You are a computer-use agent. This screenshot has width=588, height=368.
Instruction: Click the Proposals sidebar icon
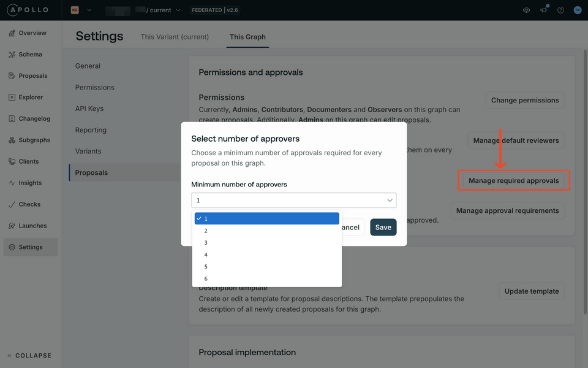(12, 76)
